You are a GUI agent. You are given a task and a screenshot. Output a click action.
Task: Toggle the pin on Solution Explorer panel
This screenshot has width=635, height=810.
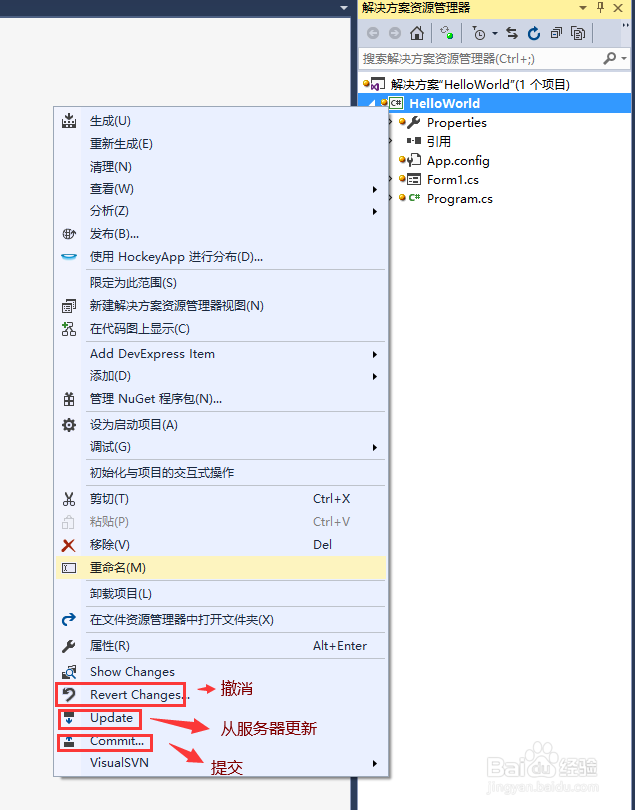coord(600,7)
